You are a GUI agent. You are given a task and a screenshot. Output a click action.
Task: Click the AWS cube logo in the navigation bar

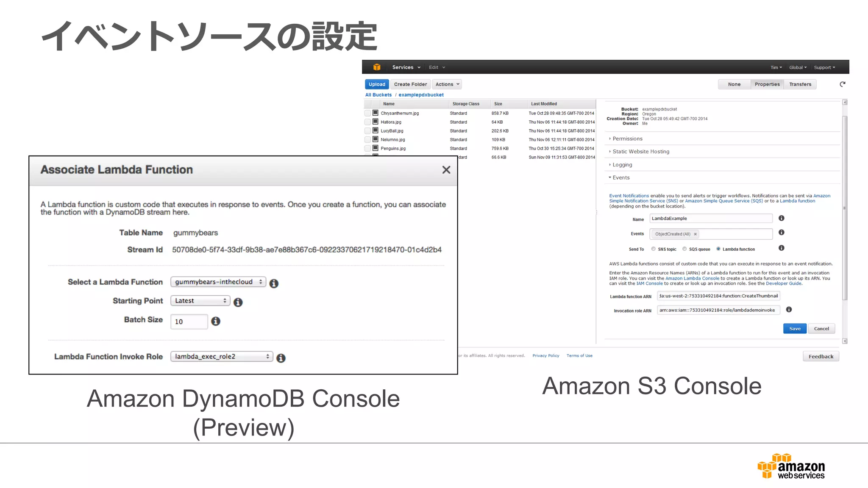(377, 67)
